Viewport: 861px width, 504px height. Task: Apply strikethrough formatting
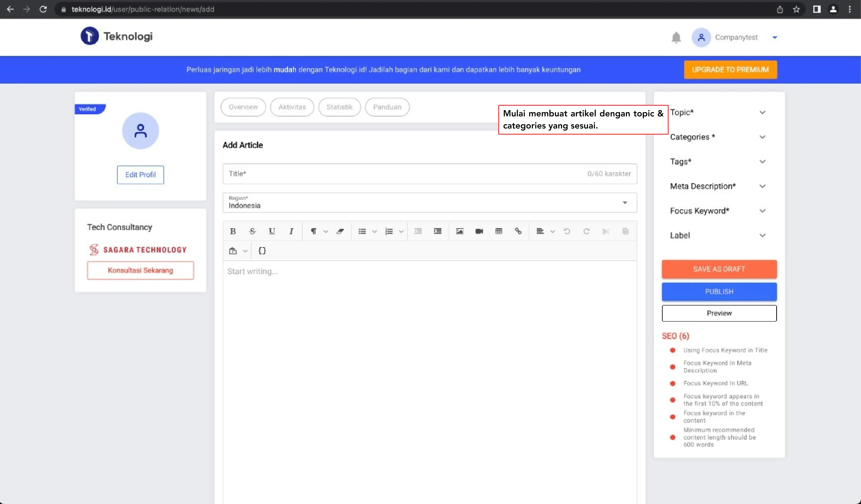click(252, 231)
